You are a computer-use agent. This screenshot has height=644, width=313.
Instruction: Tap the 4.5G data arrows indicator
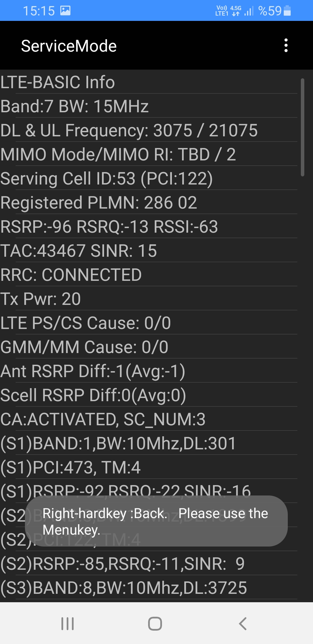(236, 11)
